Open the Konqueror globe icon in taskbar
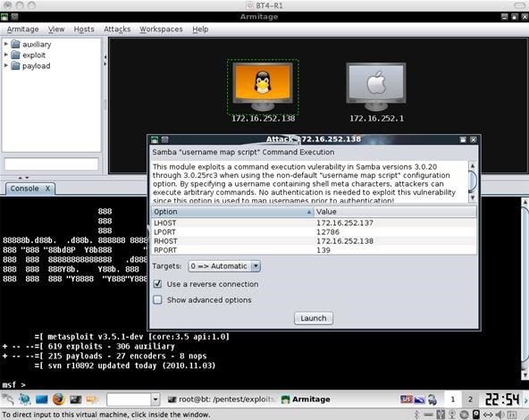 pyautogui.click(x=25, y=399)
